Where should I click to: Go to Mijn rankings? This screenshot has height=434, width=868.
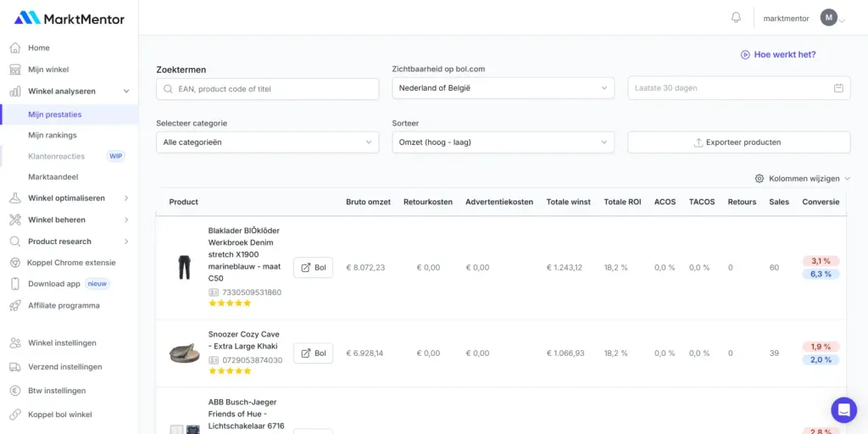tap(53, 135)
